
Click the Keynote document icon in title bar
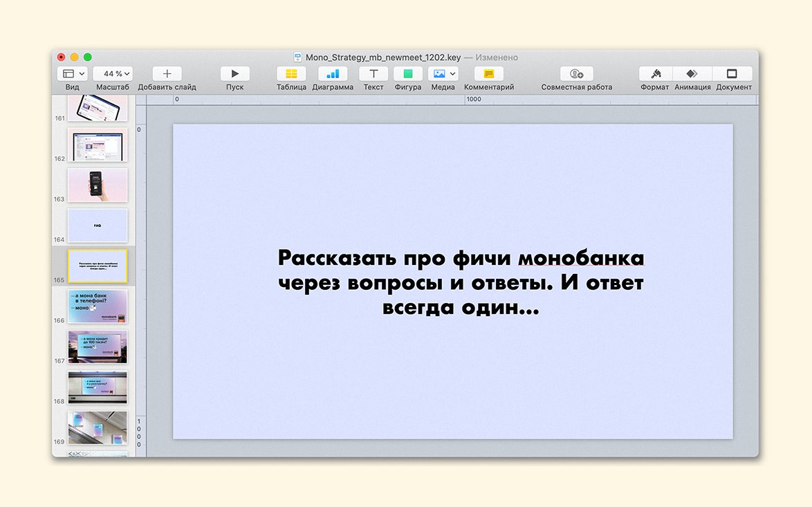pos(298,57)
